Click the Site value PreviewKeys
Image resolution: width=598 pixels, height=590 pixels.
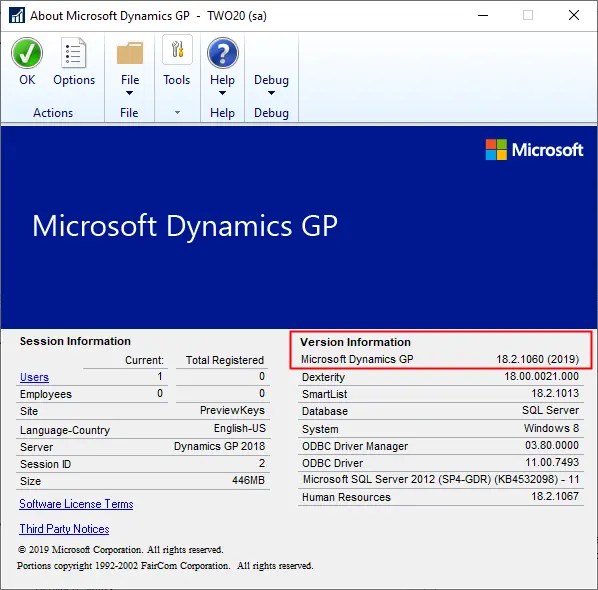tap(232, 410)
